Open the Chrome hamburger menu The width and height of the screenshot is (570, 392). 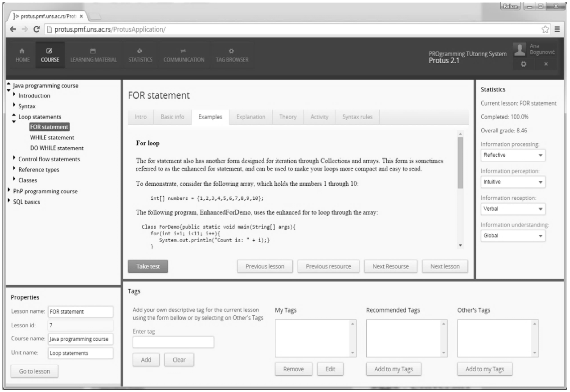pos(557,29)
